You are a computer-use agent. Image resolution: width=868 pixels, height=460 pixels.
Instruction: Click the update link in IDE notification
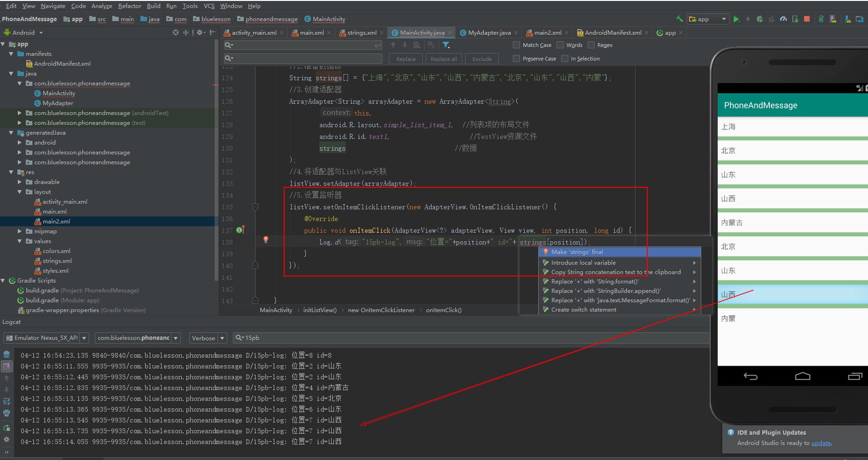pos(821,443)
